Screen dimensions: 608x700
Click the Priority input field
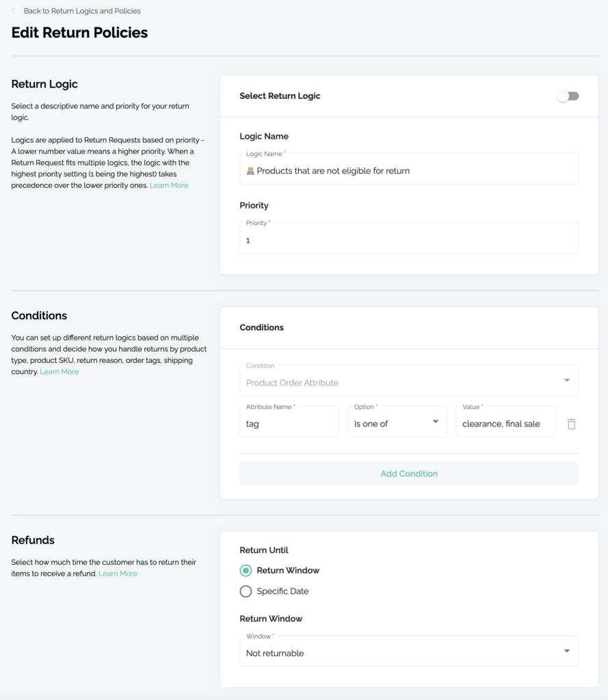[x=408, y=240]
